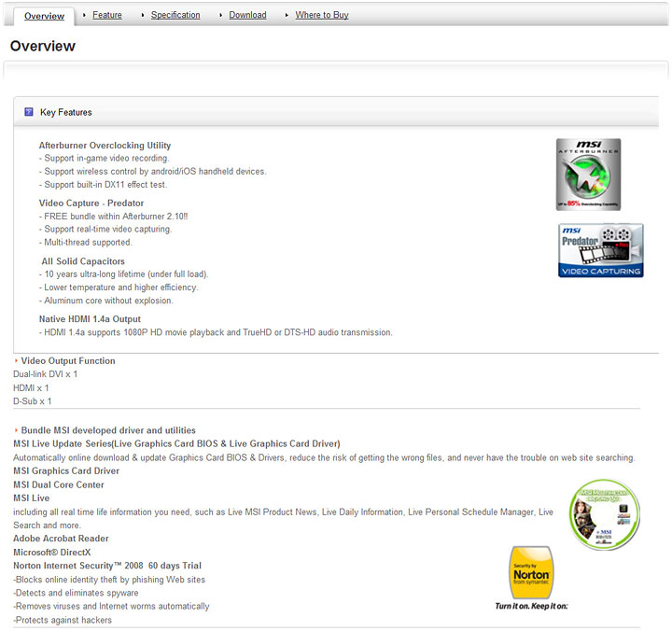Click the MSI Afterburner logo image
The image size is (672, 631).
tap(588, 175)
